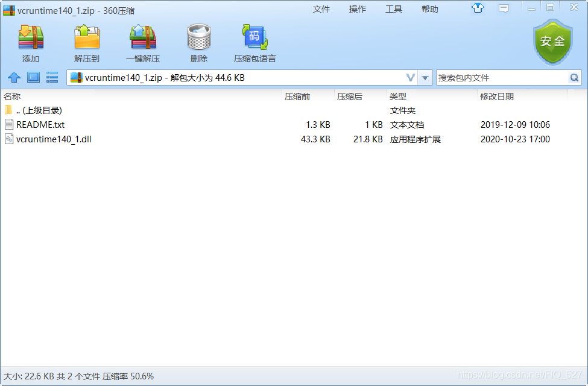Screen dimensions: 588x386
Task: Open the skin shirt icon in title bar
Action: (478, 8)
